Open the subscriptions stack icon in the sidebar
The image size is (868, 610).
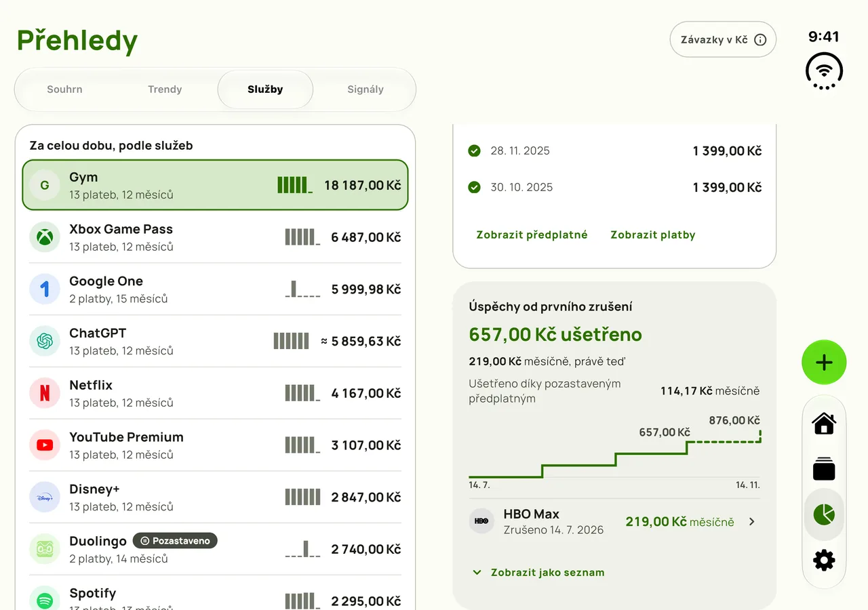(824, 469)
